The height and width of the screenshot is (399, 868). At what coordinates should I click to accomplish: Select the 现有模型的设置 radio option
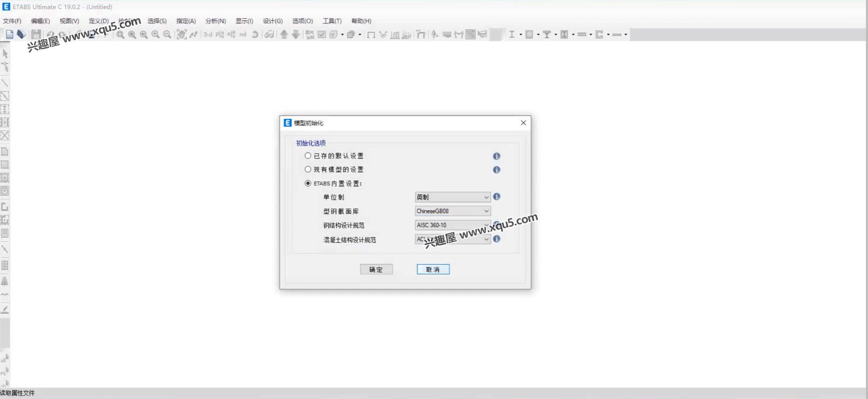coord(308,169)
